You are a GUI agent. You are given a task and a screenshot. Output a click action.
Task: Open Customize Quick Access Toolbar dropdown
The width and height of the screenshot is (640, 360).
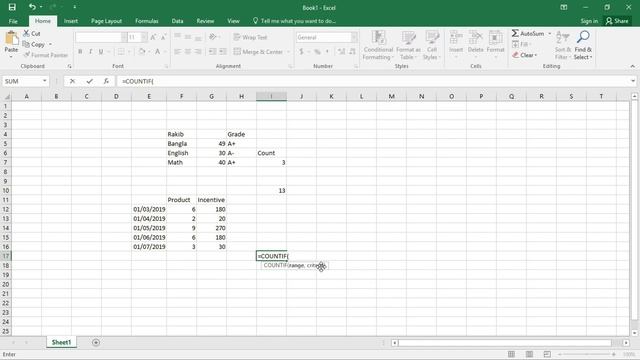coord(74,7)
